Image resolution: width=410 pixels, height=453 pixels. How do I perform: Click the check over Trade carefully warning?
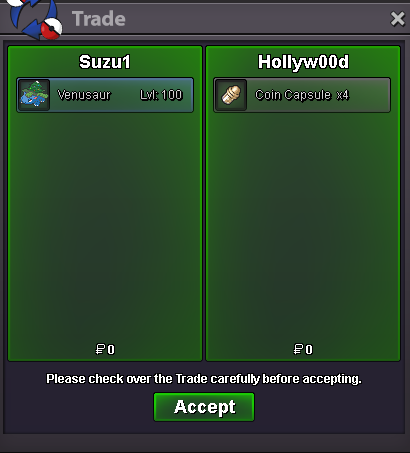point(204,379)
